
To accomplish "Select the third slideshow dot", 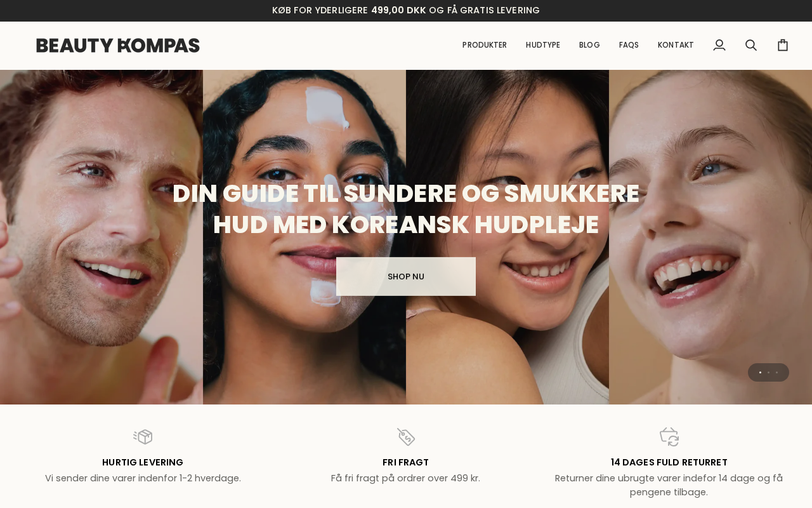I will [x=776, y=373].
